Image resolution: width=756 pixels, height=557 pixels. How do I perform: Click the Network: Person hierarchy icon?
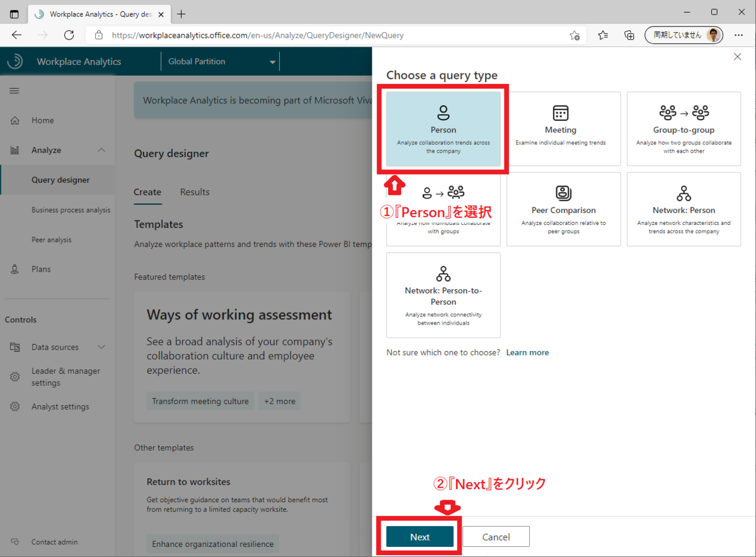point(684,193)
